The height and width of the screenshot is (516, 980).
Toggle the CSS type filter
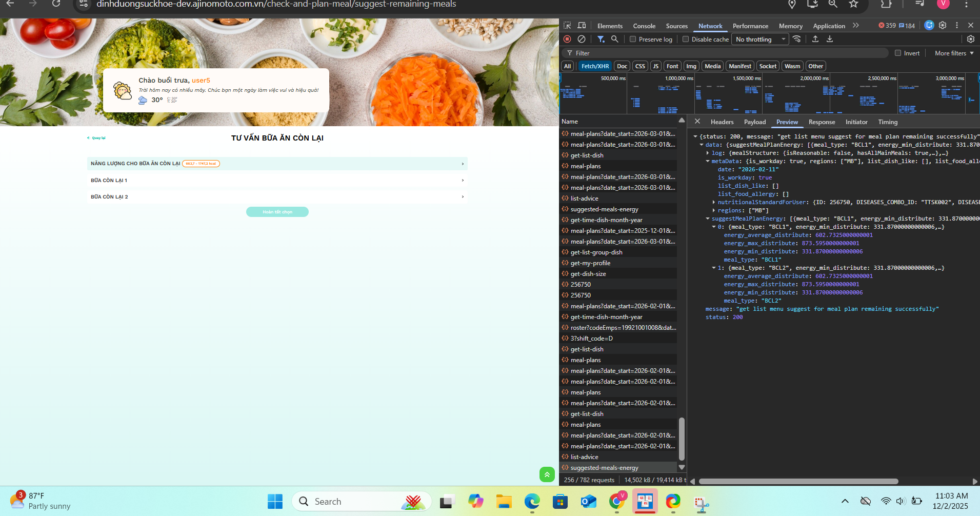pyautogui.click(x=640, y=66)
